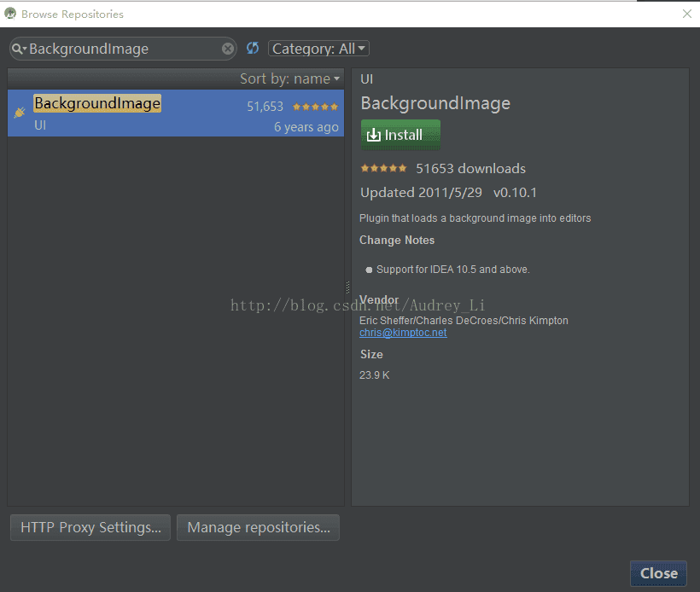Click the Change Notes heading
700x592 pixels.
click(397, 240)
